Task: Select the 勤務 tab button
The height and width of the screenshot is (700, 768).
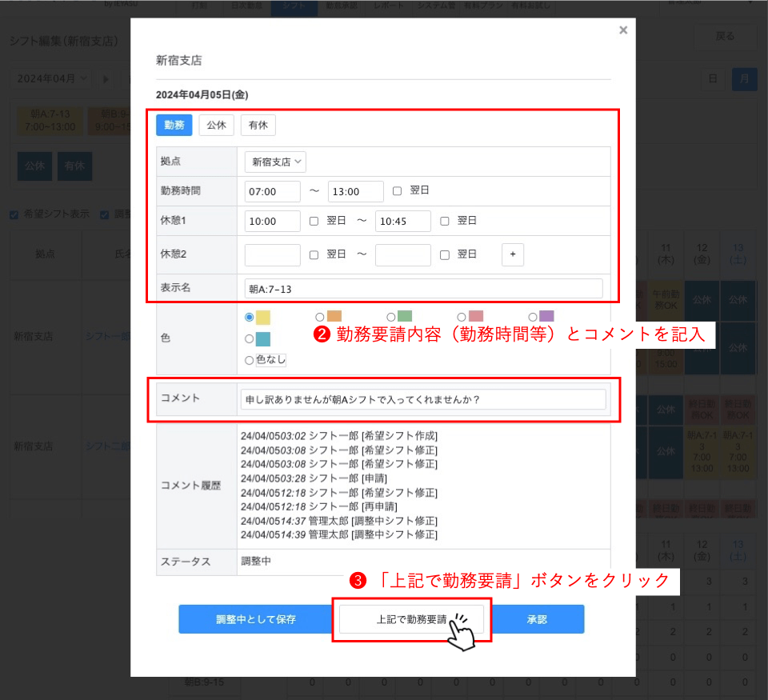Action: tap(174, 125)
